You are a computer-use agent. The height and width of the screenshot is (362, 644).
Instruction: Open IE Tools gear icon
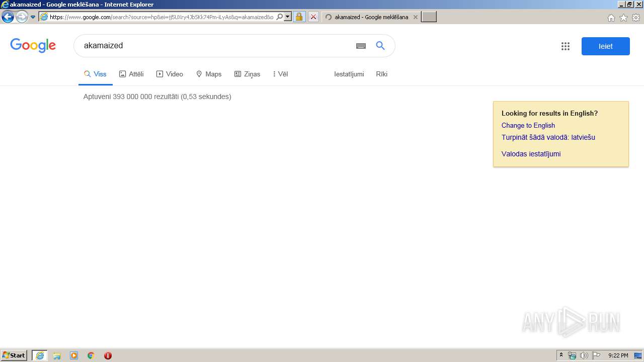636,18
